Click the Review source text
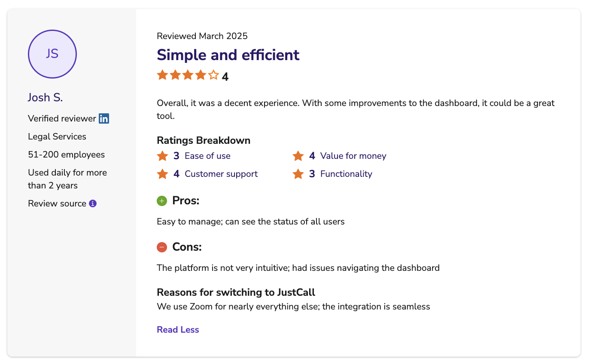 click(x=57, y=203)
